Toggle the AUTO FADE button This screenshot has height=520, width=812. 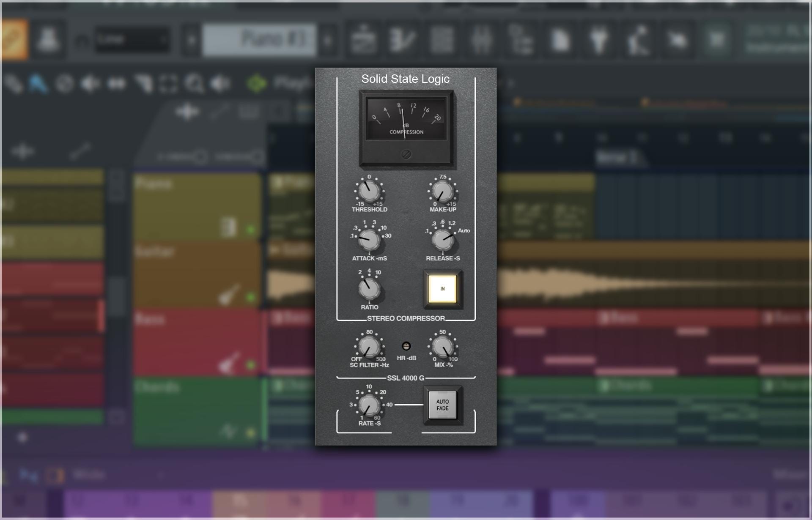click(442, 405)
